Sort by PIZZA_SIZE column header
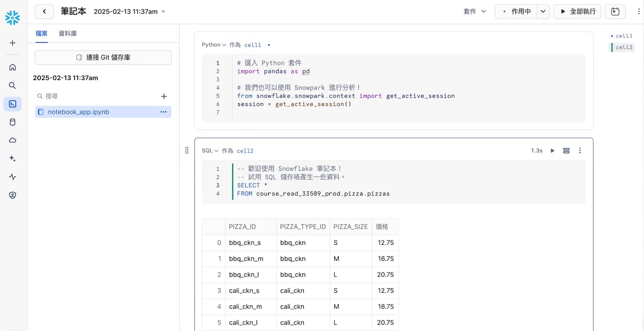 351,227
